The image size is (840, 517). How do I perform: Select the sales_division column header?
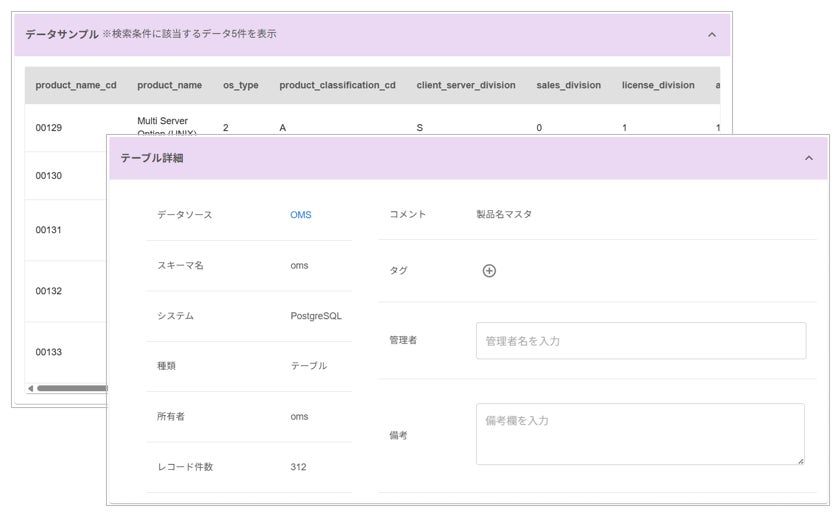tap(568, 85)
